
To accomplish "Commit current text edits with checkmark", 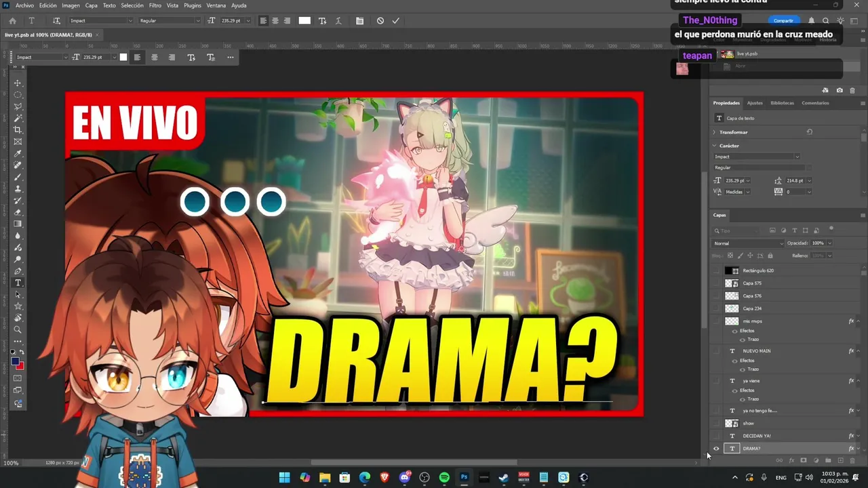I will (x=395, y=20).
